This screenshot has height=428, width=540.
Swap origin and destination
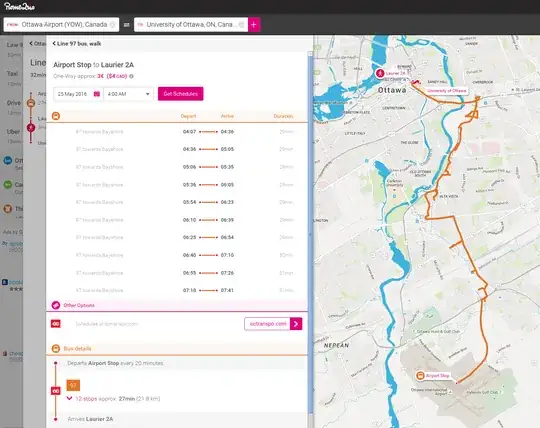click(x=126, y=24)
